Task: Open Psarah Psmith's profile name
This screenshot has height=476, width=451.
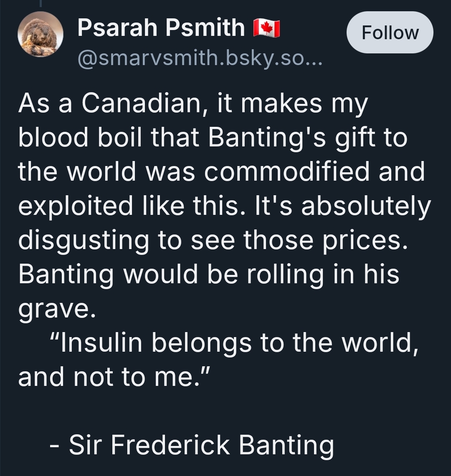Action: (161, 28)
